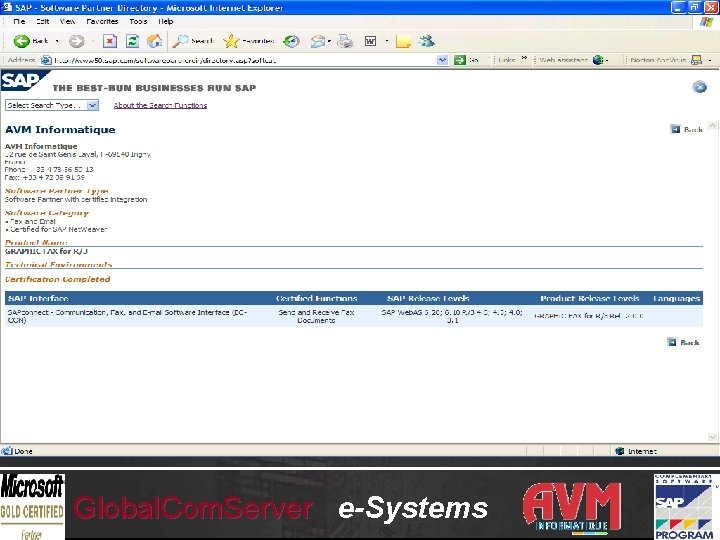Open the File menu
Image resolution: width=720 pixels, height=540 pixels.
19,22
